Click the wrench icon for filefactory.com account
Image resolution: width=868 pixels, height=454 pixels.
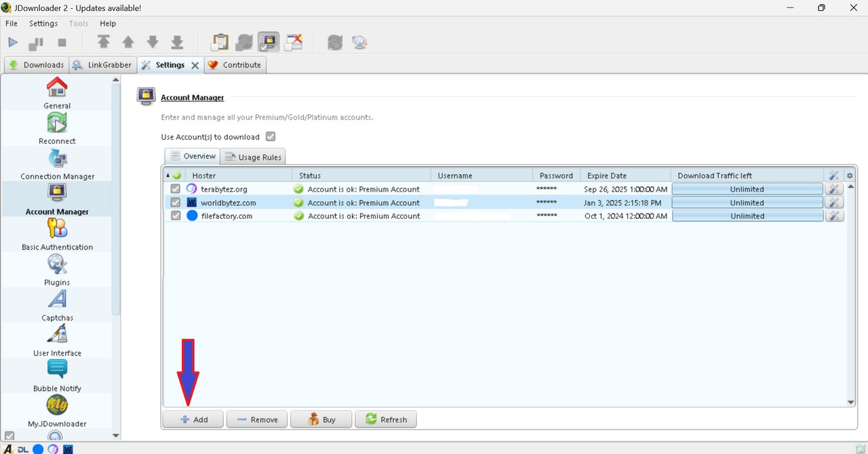pyautogui.click(x=834, y=216)
